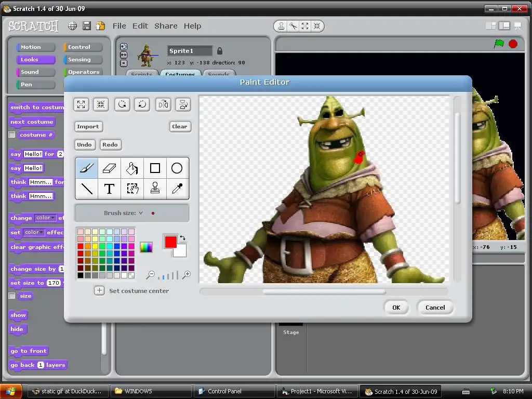Click the red stop sign button

coord(513,44)
